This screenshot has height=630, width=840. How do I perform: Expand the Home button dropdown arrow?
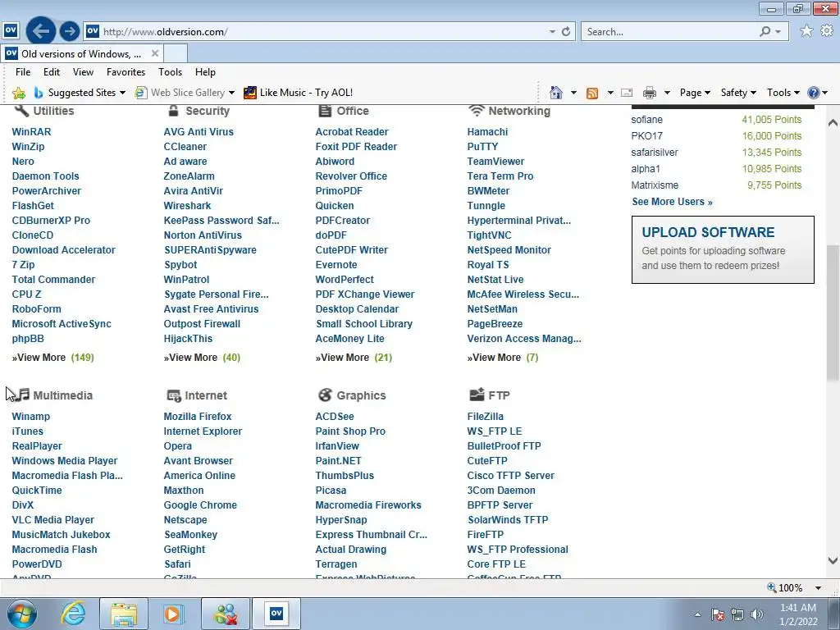coord(573,93)
